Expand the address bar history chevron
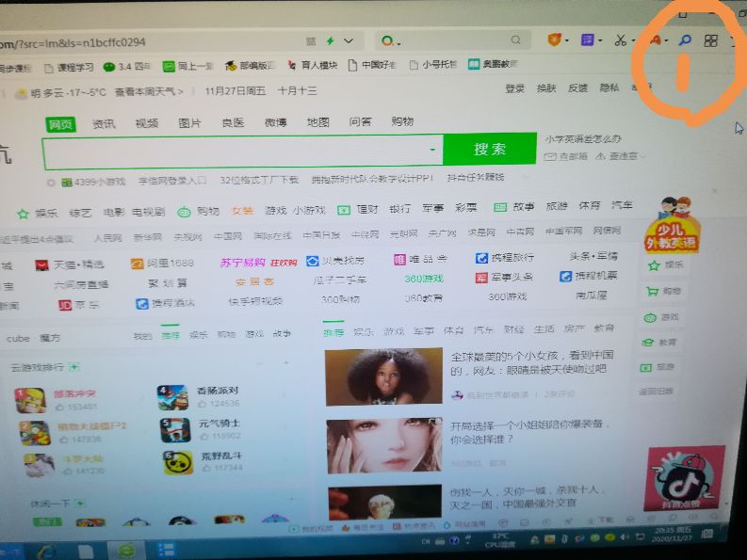 pyautogui.click(x=349, y=41)
